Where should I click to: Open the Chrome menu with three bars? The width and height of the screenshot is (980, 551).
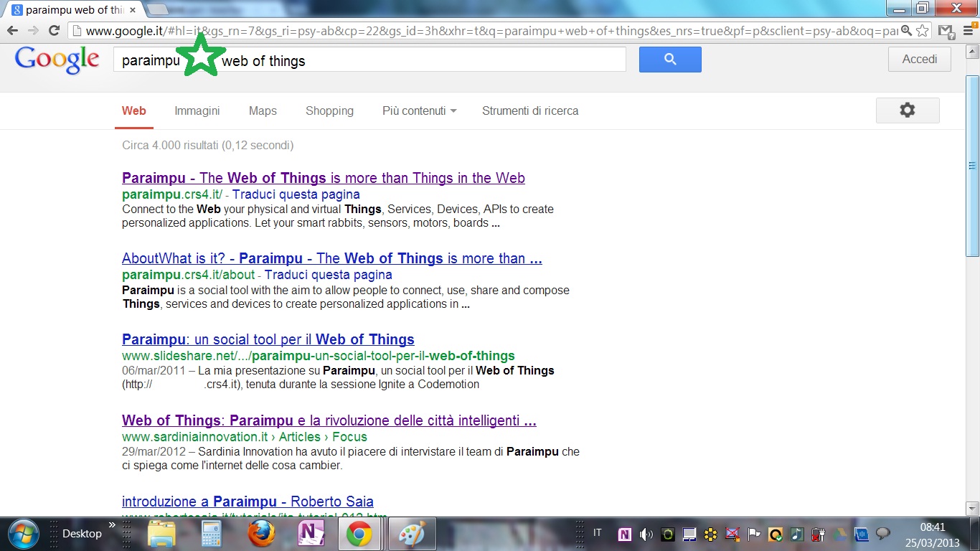(968, 31)
